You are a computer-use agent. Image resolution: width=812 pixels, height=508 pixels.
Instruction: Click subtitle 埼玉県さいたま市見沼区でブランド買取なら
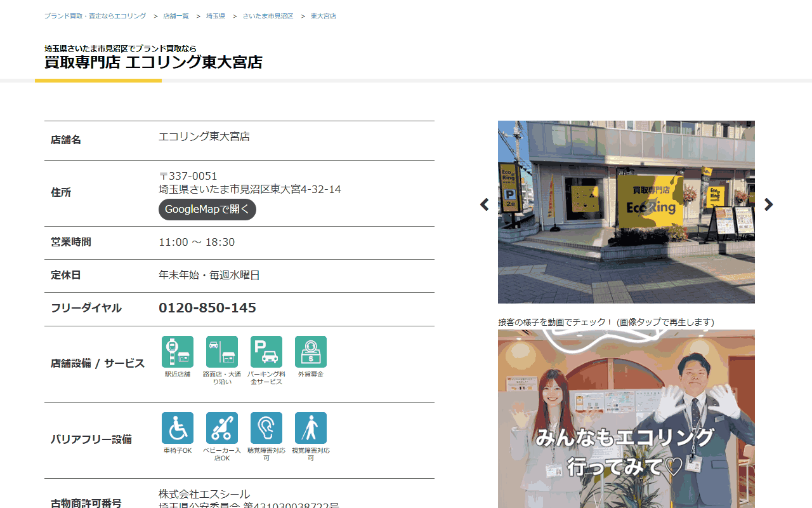pyautogui.click(x=121, y=48)
